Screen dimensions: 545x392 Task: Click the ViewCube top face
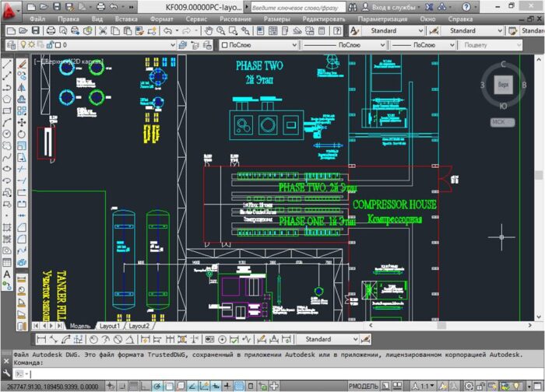[504, 83]
